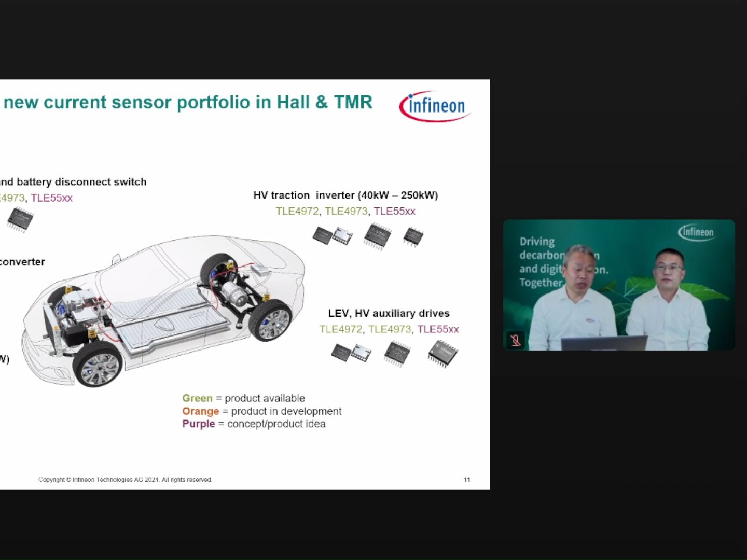Screen dimensions: 747x560
Task: Click the middle chip under HV traction inverter
Action: pos(378,236)
